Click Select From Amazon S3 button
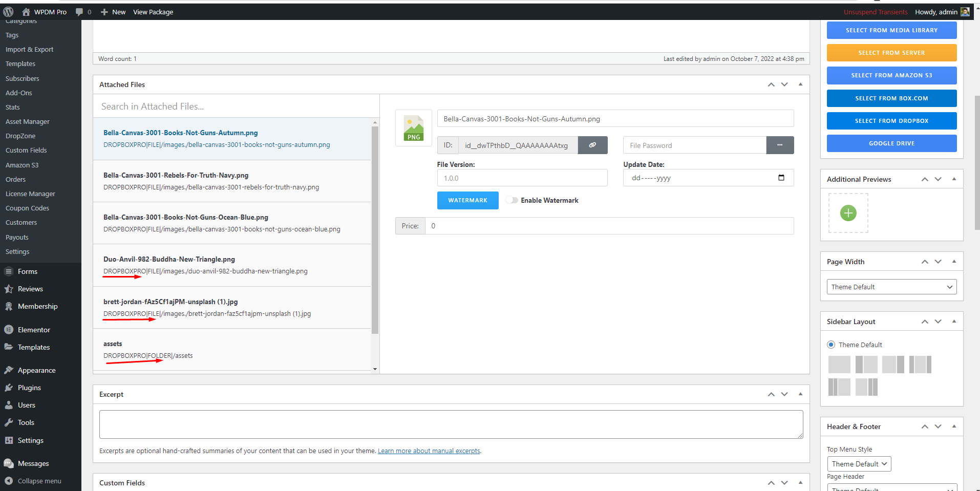The image size is (980, 491). [x=891, y=75]
